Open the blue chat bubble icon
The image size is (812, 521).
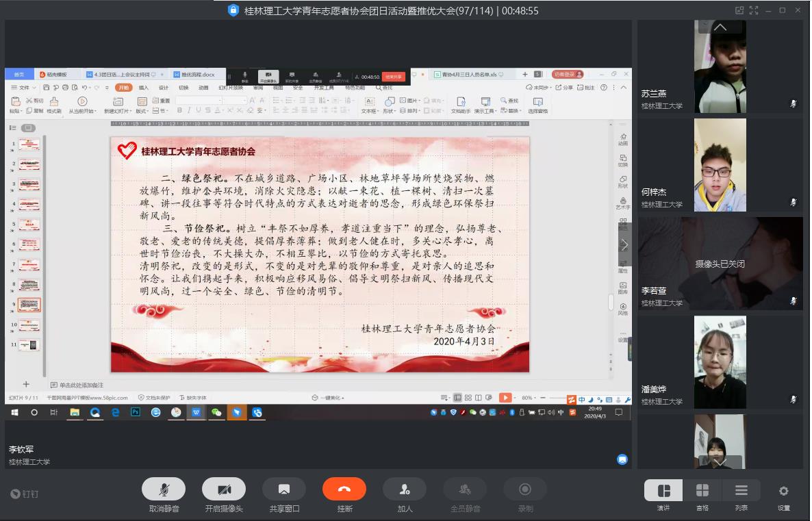pyautogui.click(x=622, y=459)
